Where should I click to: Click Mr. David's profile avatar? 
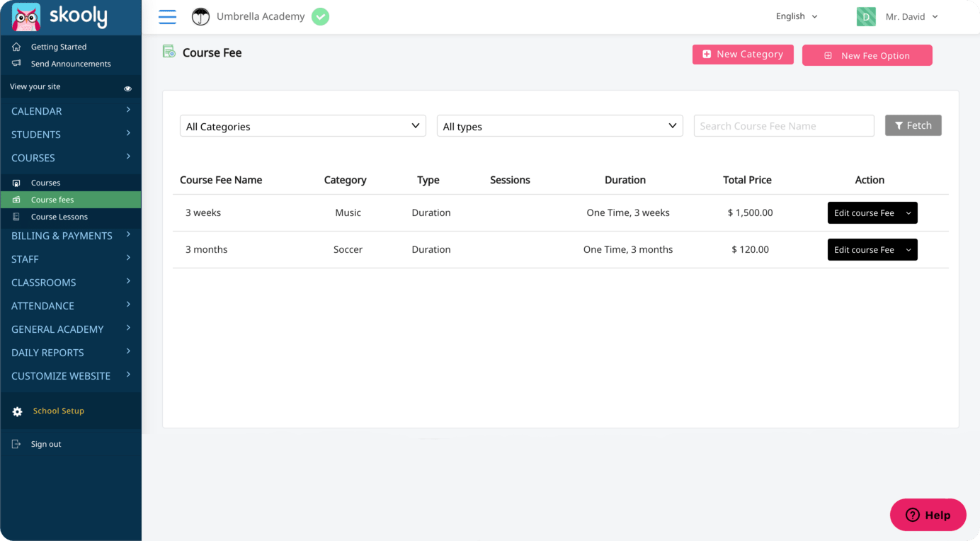tap(865, 17)
